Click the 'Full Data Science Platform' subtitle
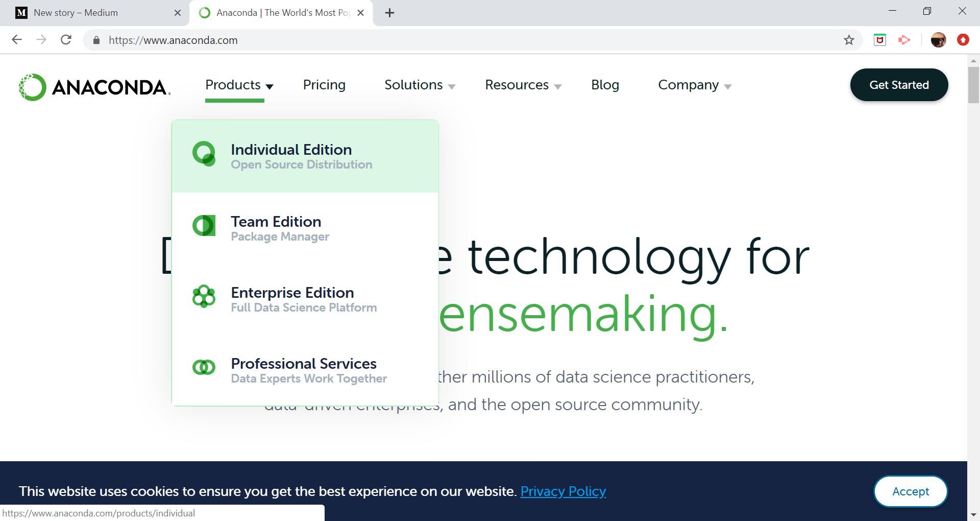 point(304,307)
